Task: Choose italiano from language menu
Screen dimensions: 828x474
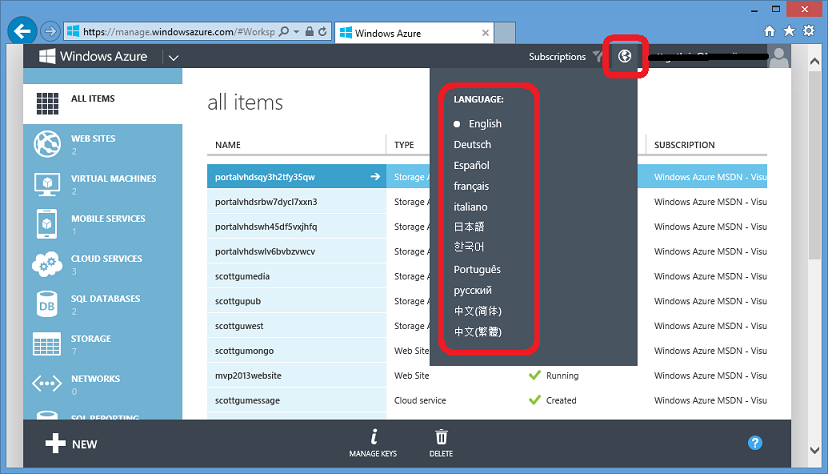Action: [471, 207]
